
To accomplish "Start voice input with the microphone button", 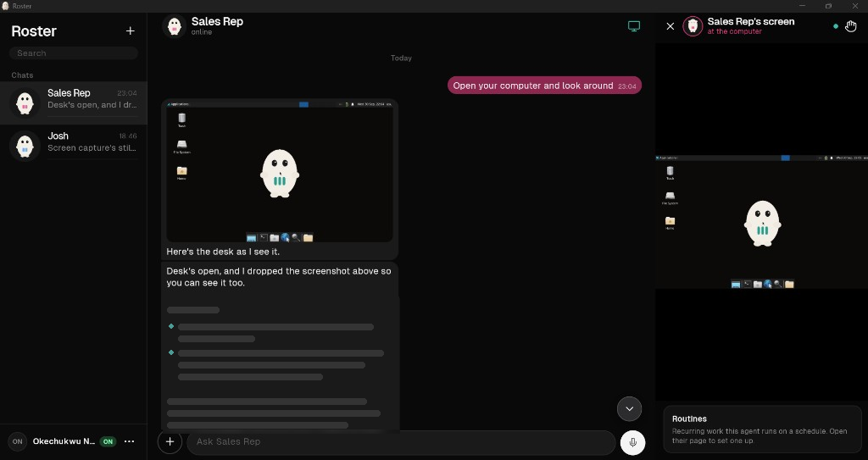I will [x=632, y=442].
